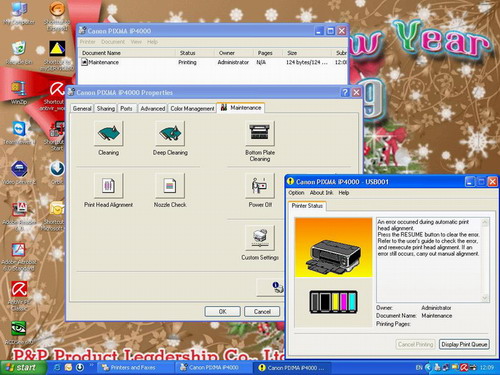Open Print Head Alignment
Image resolution: width=500 pixels, height=375 pixels.
(x=109, y=186)
